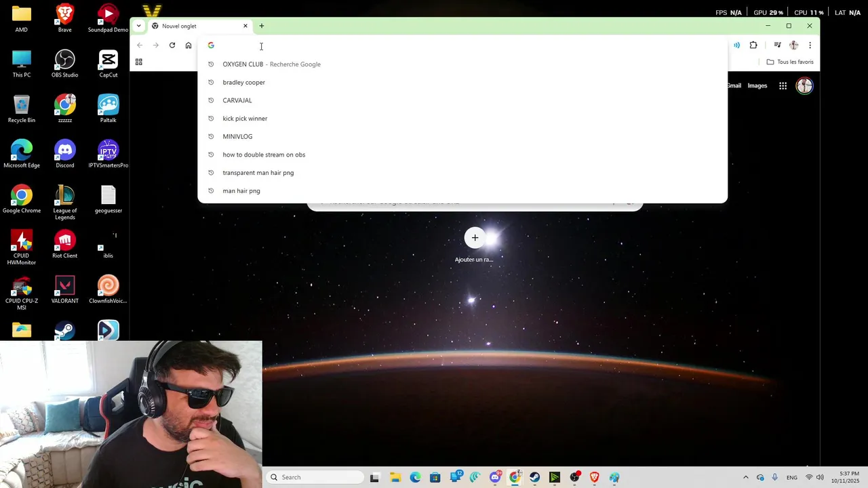This screenshot has height=488, width=868.
Task: Open Soundpad Demo desktop shortcut
Action: point(108,19)
